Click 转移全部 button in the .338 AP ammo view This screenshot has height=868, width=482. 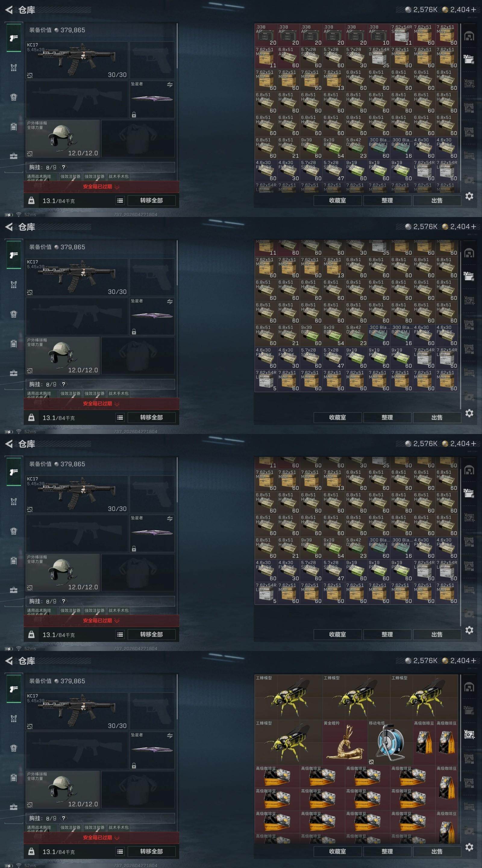[152, 200]
